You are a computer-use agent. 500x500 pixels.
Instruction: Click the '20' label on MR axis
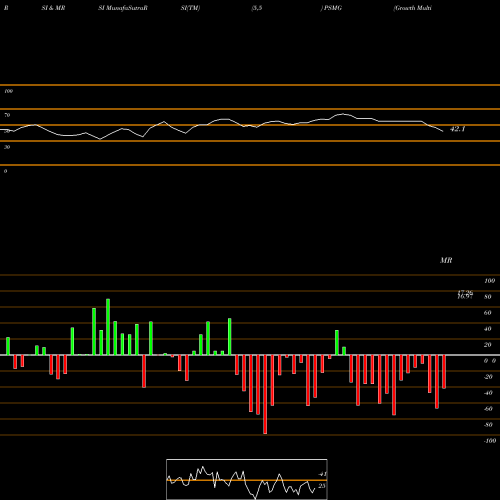(x=488, y=345)
